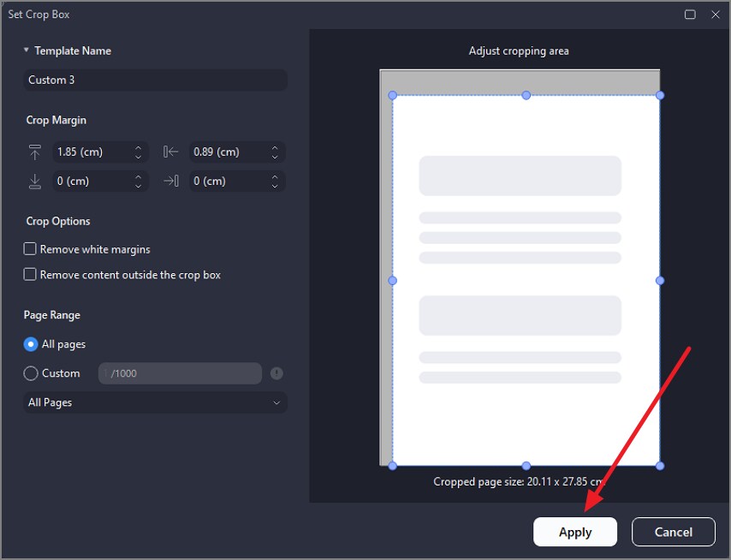Viewport: 731px width, 560px height.
Task: Apply the crop box settings
Action: click(575, 531)
